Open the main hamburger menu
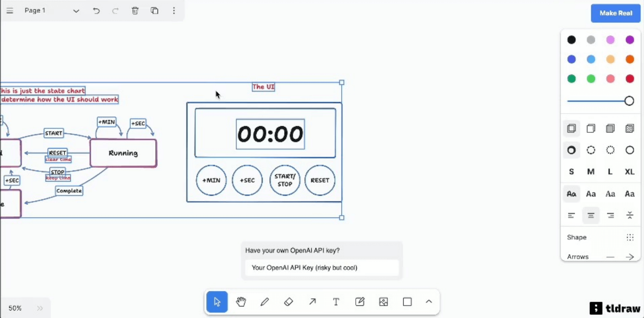Image resolution: width=644 pixels, height=318 pixels. (10, 11)
